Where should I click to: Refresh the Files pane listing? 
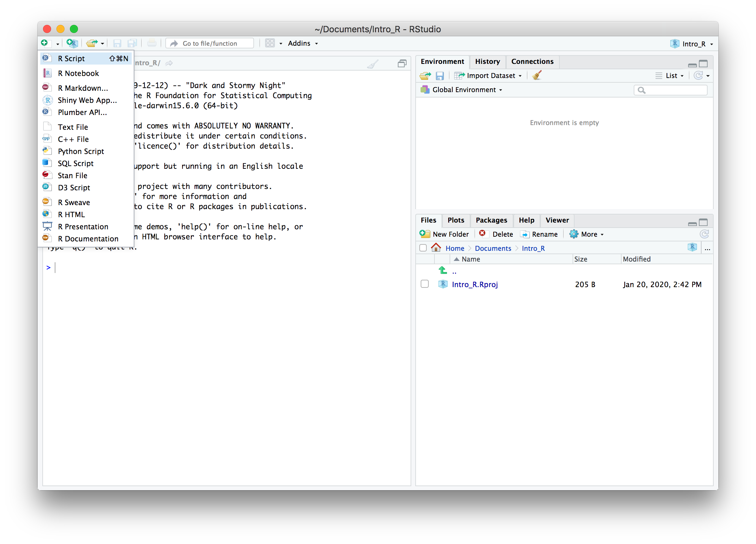click(x=704, y=234)
